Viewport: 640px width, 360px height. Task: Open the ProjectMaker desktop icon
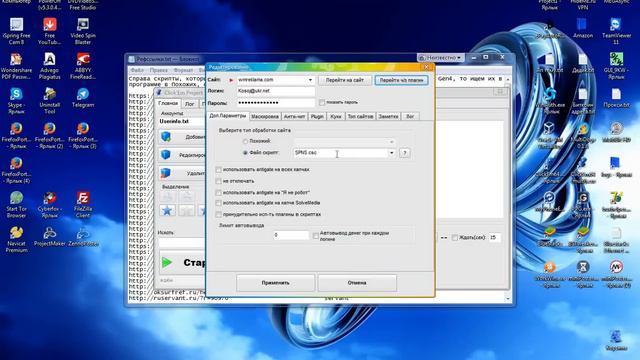coord(49,236)
